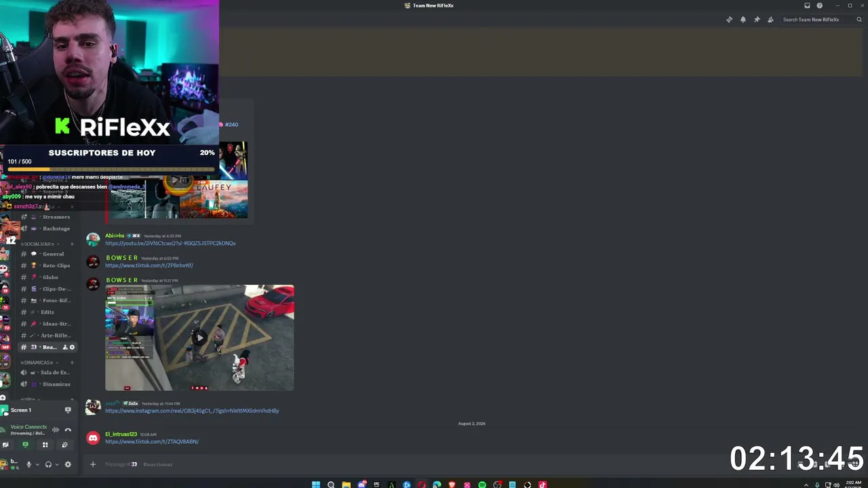Open the Clips-De channel
Image resolution: width=868 pixels, height=488 pixels.
(47, 289)
